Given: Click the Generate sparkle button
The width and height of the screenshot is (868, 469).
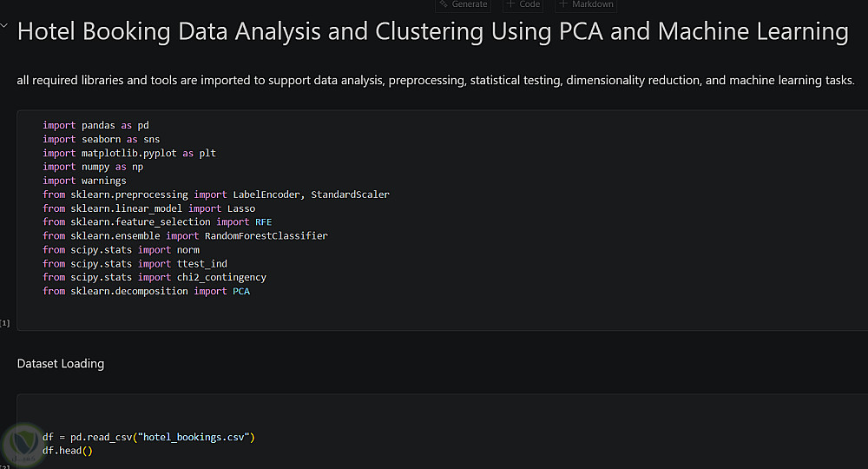Looking at the screenshot, I should tap(464, 4).
